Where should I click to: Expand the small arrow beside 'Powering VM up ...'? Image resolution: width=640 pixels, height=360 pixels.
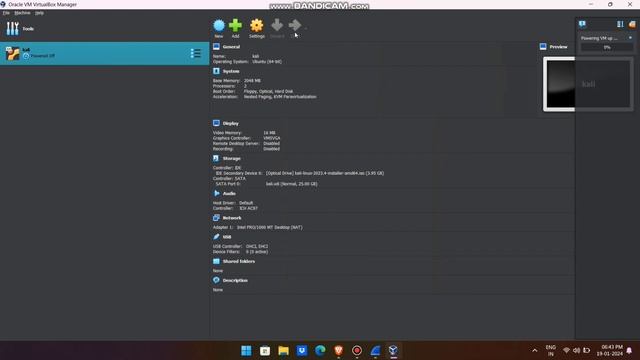click(630, 38)
